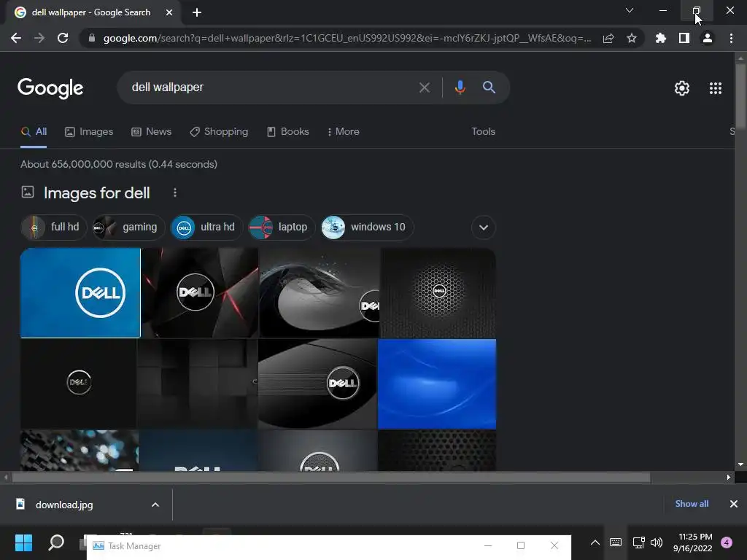
Task: Open the plain blue wave wallpaper
Action: click(x=437, y=384)
